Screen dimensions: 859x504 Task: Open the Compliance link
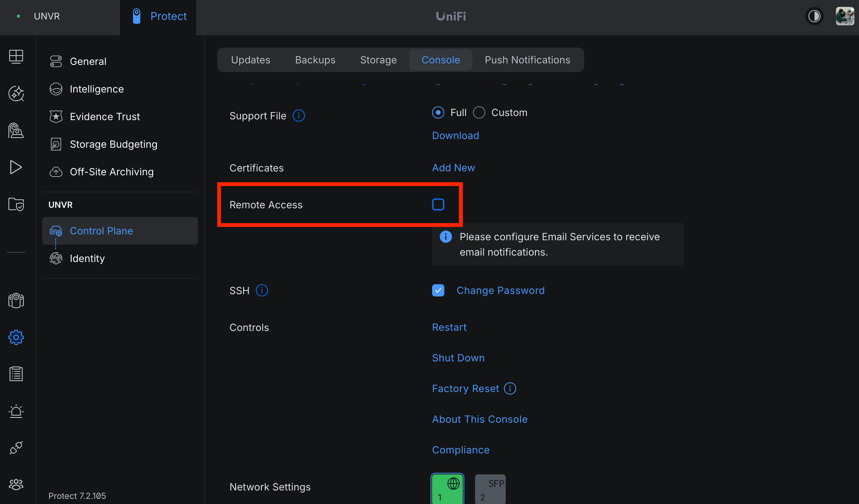tap(460, 450)
